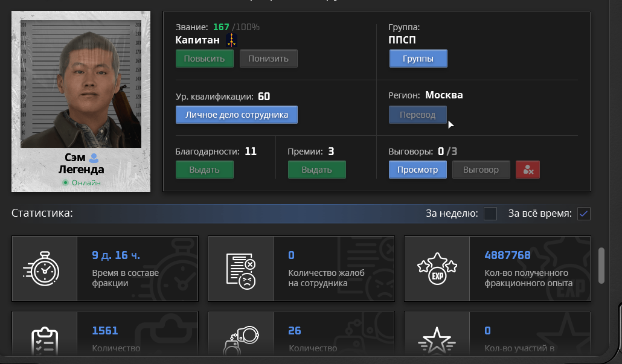Click the Выговор button
The height and width of the screenshot is (364, 622).
481,170
